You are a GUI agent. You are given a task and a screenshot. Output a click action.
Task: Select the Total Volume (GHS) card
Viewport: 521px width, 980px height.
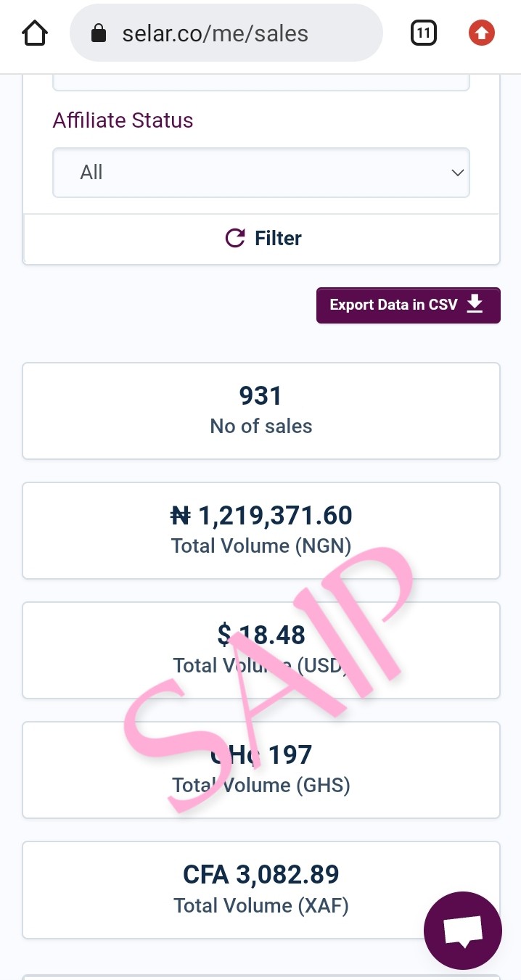pos(261,770)
